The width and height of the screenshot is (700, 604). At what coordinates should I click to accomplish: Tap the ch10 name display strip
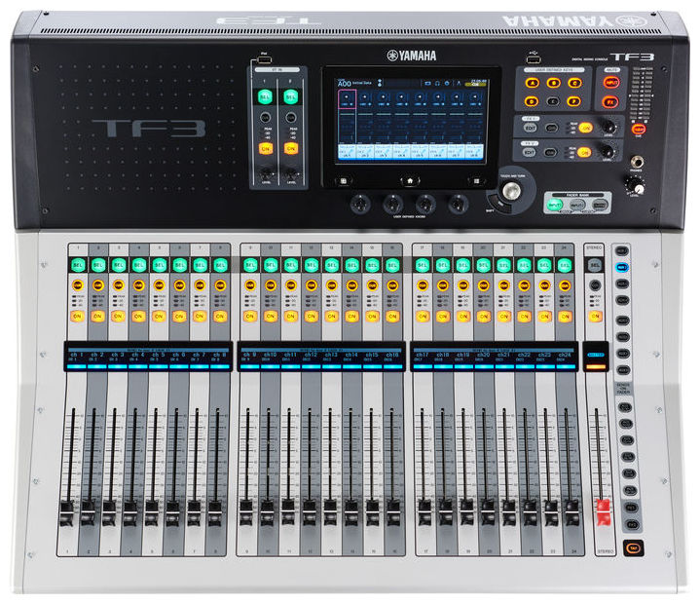coord(270,357)
